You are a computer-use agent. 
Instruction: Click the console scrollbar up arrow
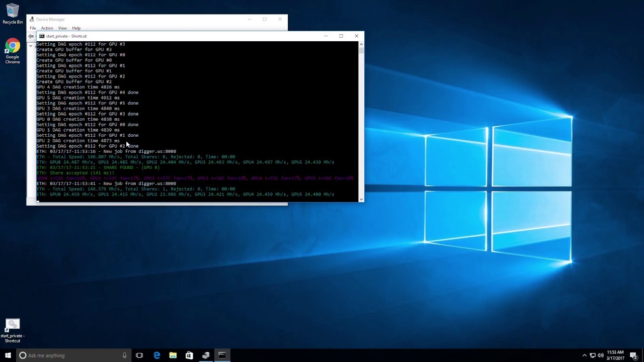click(x=361, y=44)
